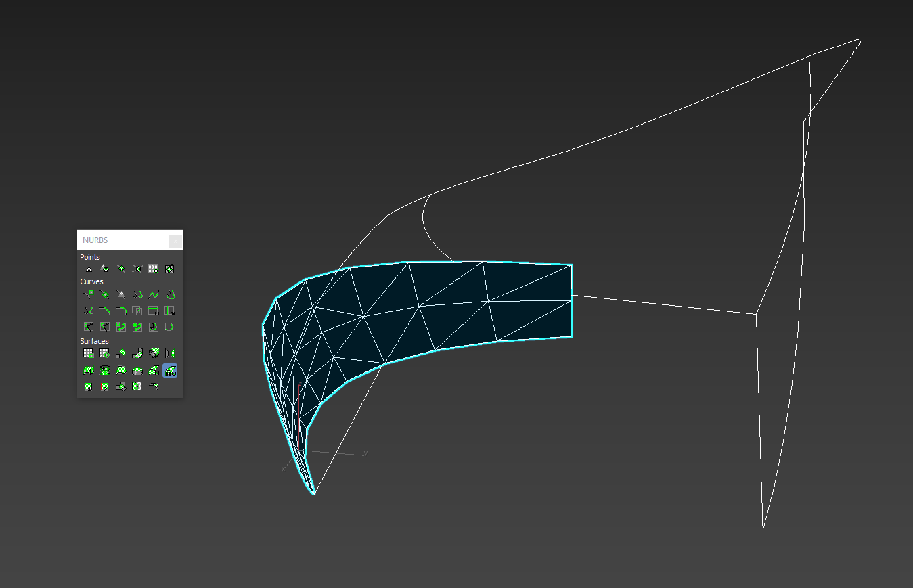This screenshot has width=913, height=588.
Task: Pick the Create Transform Curve tool
Action: click(x=137, y=294)
